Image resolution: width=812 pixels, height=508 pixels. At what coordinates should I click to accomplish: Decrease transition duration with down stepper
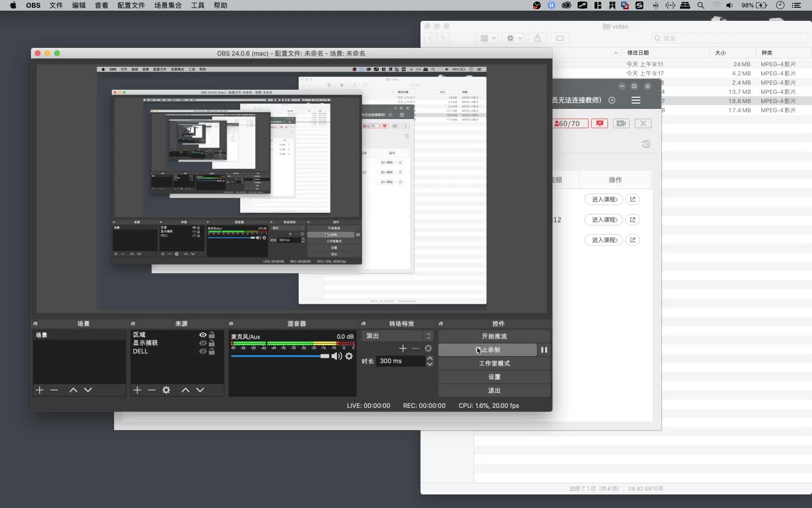coord(430,364)
